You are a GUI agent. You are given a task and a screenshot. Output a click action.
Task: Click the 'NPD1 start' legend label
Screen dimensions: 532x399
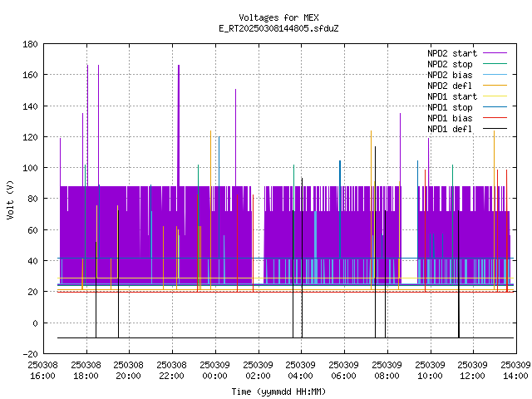452,96
